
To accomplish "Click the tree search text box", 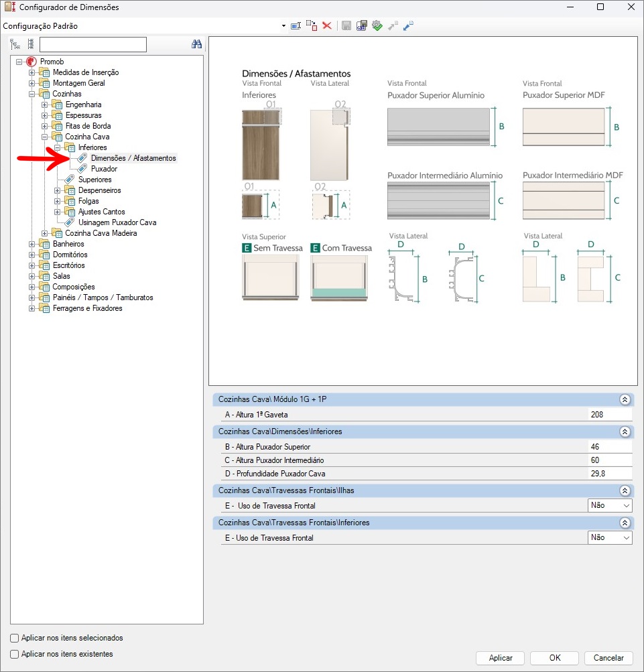I will (92, 45).
